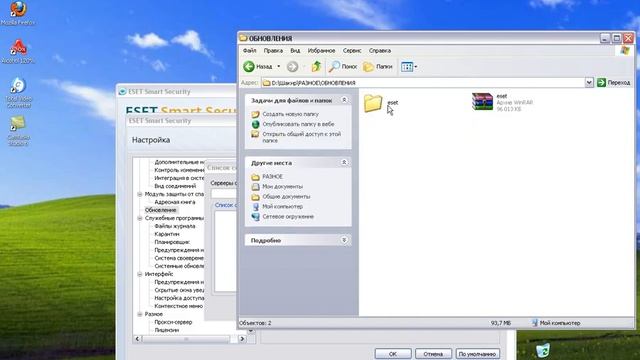Open the Справка menu
The width and height of the screenshot is (640, 360).
pos(380,51)
